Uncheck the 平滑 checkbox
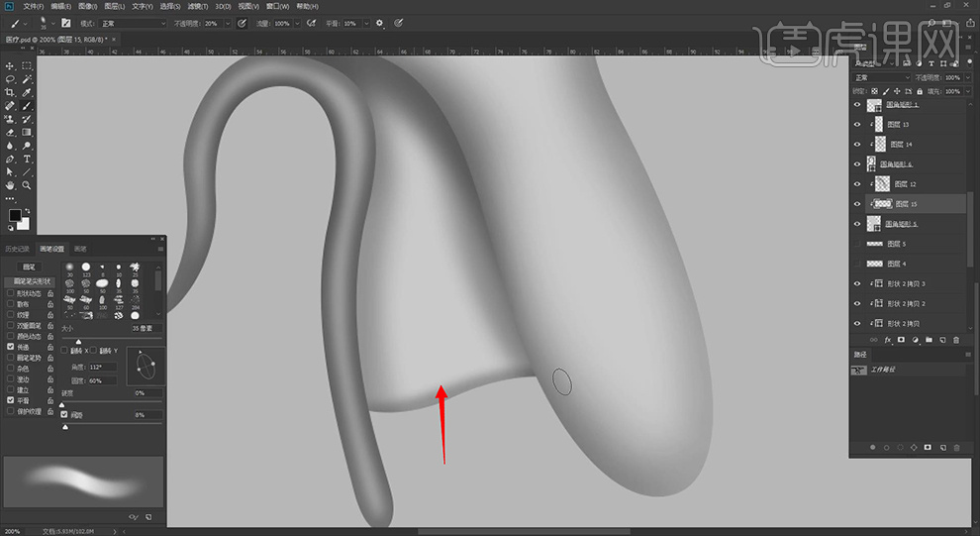980x536 pixels. (10, 400)
